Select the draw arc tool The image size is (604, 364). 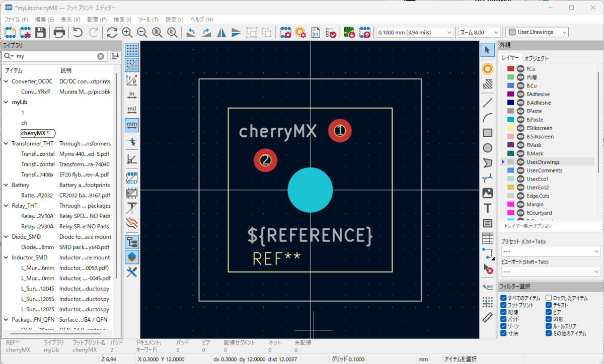click(487, 118)
